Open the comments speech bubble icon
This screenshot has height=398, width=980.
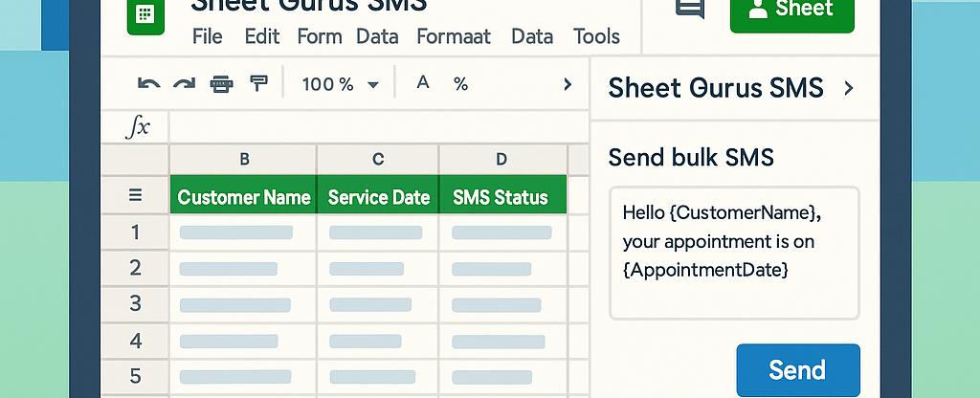tap(690, 8)
